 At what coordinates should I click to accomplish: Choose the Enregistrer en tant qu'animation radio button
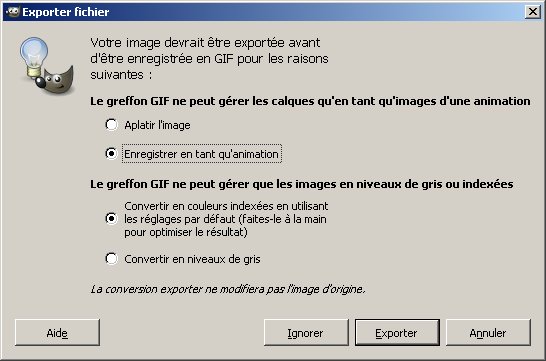point(111,154)
